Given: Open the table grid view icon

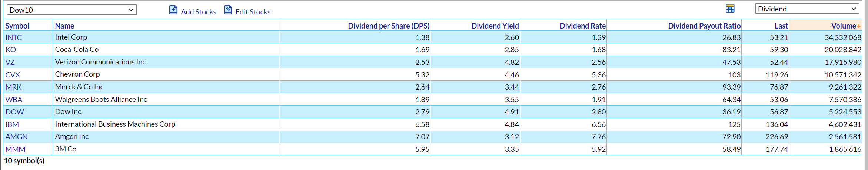Looking at the screenshot, I should click(x=730, y=9).
